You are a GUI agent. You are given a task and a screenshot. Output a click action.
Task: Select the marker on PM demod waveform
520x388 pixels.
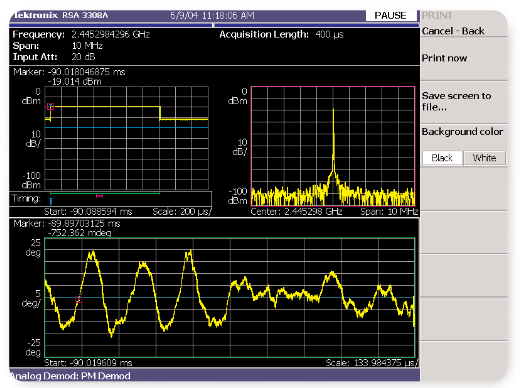(x=79, y=299)
